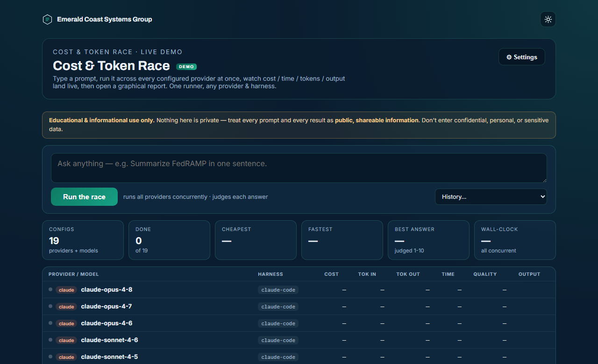Click the claude tag on claude-opus-4-7 row
Screen dimensions: 598x364
coord(66,307)
